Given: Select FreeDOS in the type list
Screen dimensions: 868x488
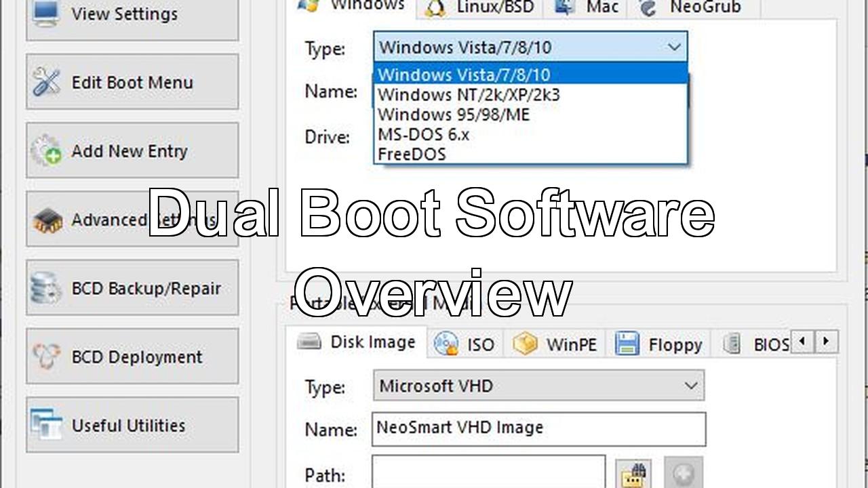Looking at the screenshot, I should click(412, 154).
